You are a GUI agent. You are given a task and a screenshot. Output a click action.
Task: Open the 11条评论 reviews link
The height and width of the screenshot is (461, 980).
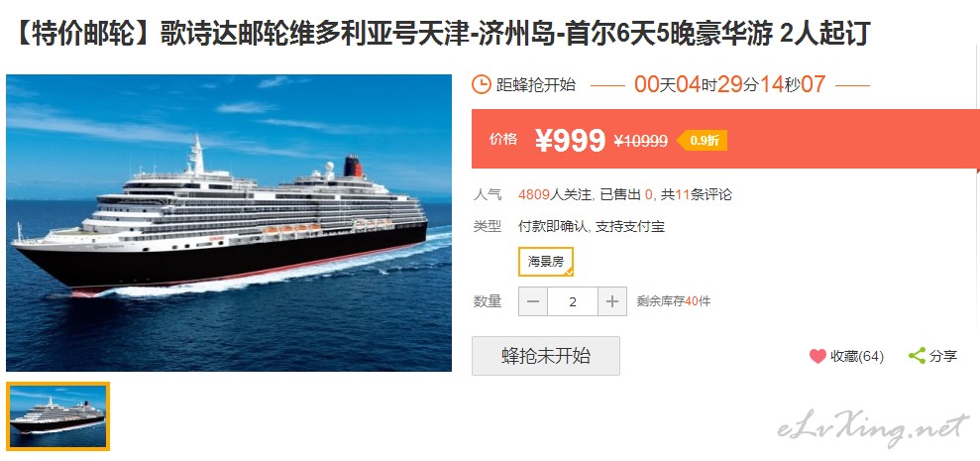[704, 195]
